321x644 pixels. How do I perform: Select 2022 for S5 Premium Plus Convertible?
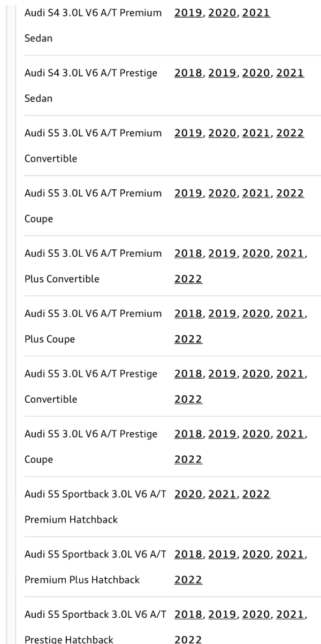(189, 279)
